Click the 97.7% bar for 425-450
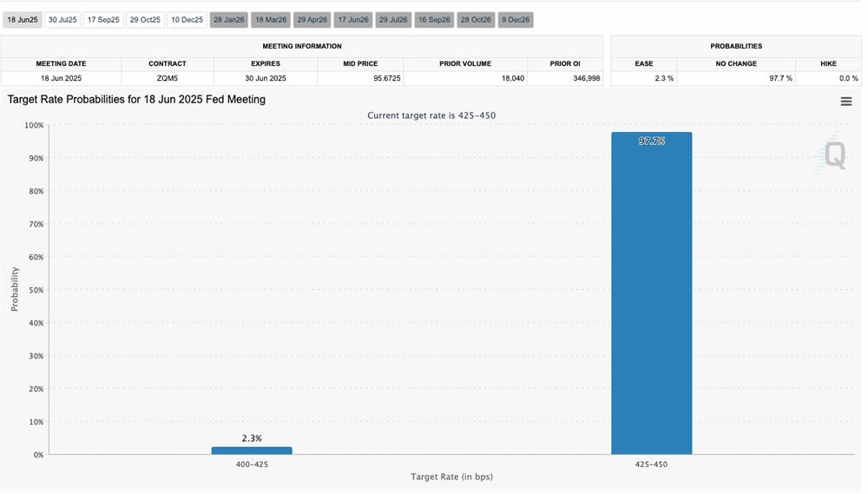 point(651,295)
